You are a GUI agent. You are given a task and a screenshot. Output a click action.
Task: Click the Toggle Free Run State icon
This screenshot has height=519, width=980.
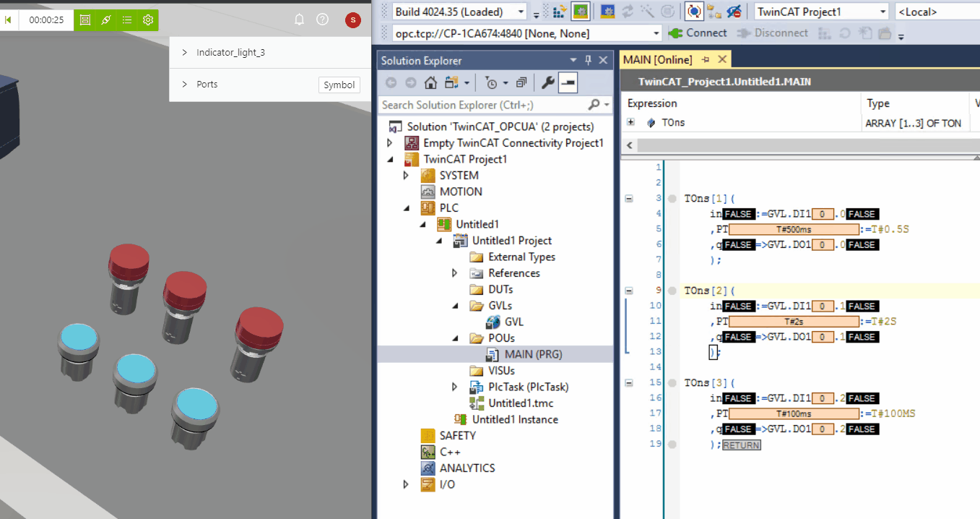668,12
